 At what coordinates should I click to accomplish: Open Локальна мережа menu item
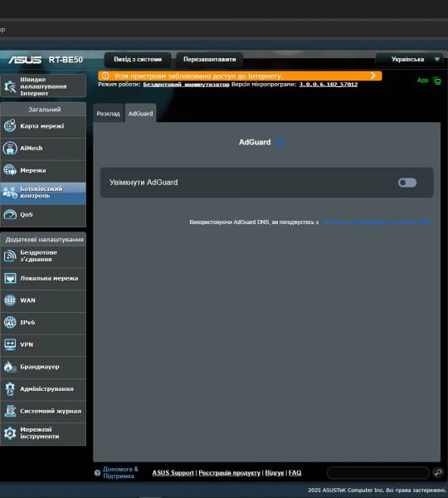click(43, 279)
